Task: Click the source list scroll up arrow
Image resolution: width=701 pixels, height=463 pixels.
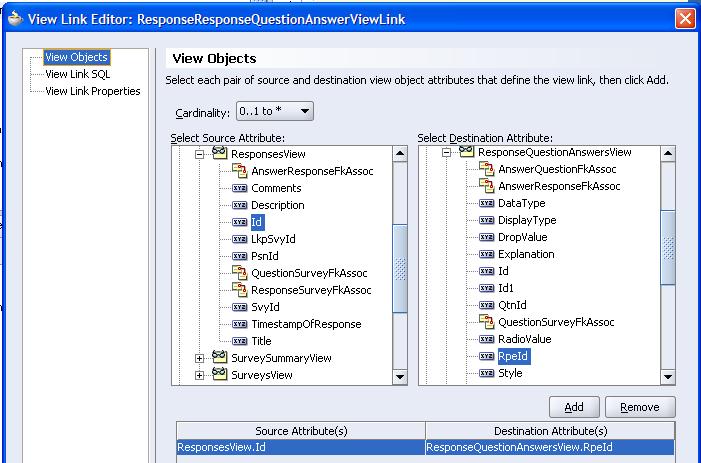Action: tap(400, 154)
